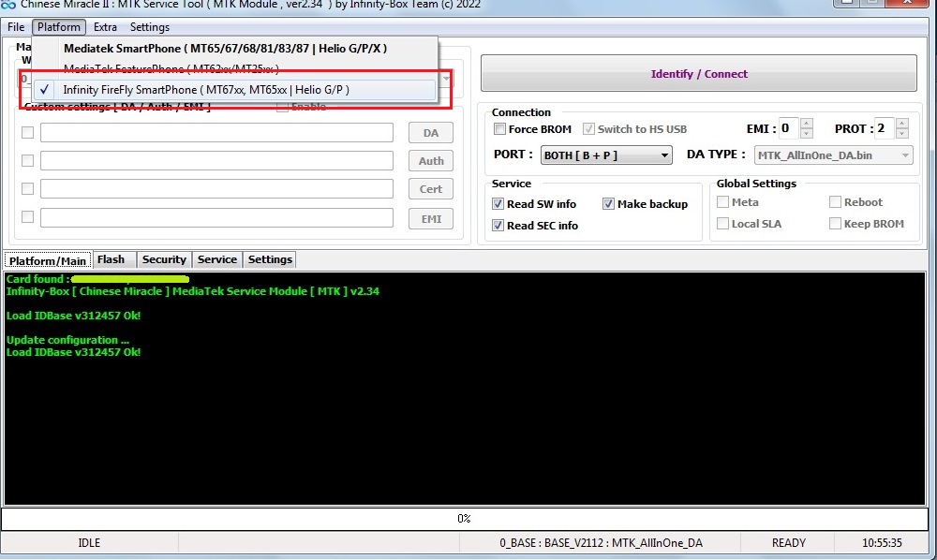Enable the Keep BROM checkbox
Screen dimensions: 937x560
[835, 223]
